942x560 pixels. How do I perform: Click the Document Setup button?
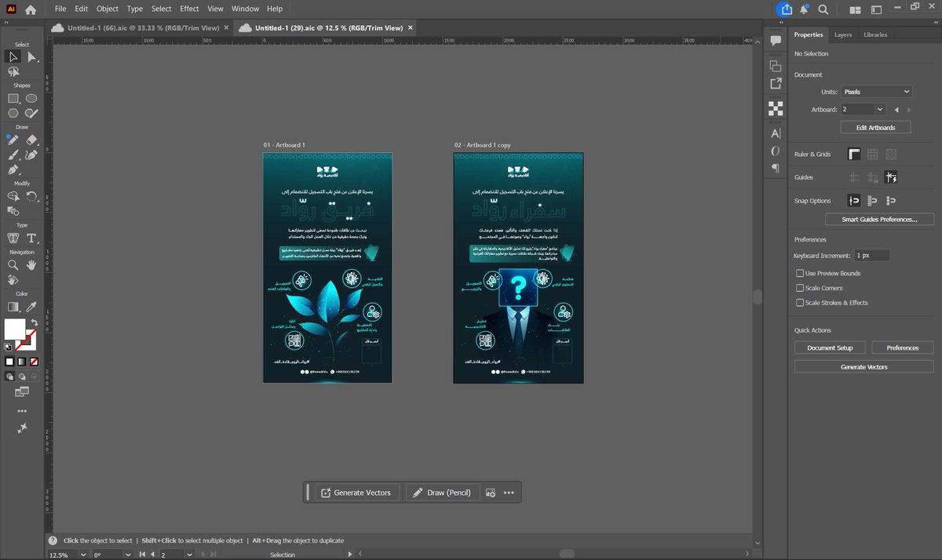click(830, 347)
